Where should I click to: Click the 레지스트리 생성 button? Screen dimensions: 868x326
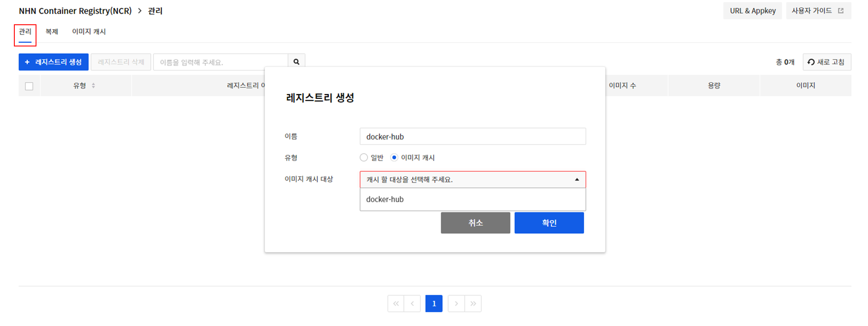[53, 62]
